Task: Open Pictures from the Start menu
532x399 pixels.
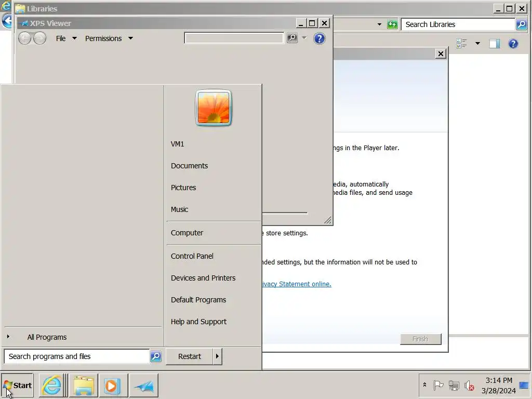Action: [x=183, y=188]
